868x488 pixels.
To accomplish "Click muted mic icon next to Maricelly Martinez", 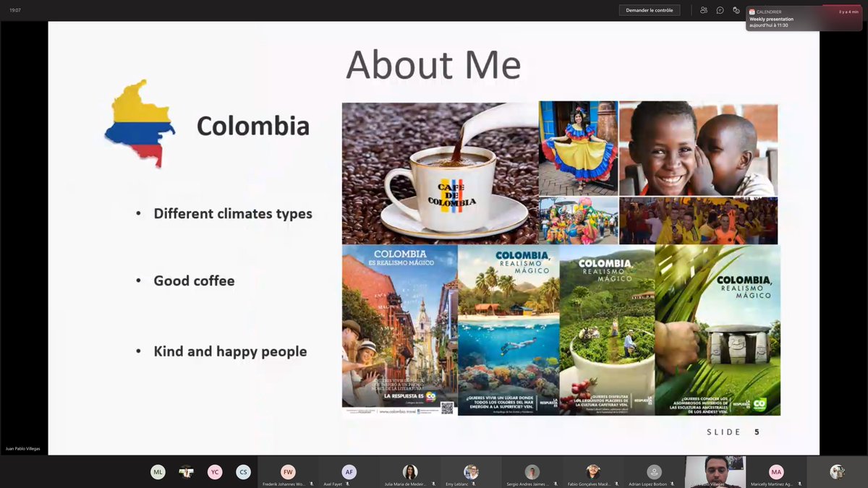I will pos(799,484).
